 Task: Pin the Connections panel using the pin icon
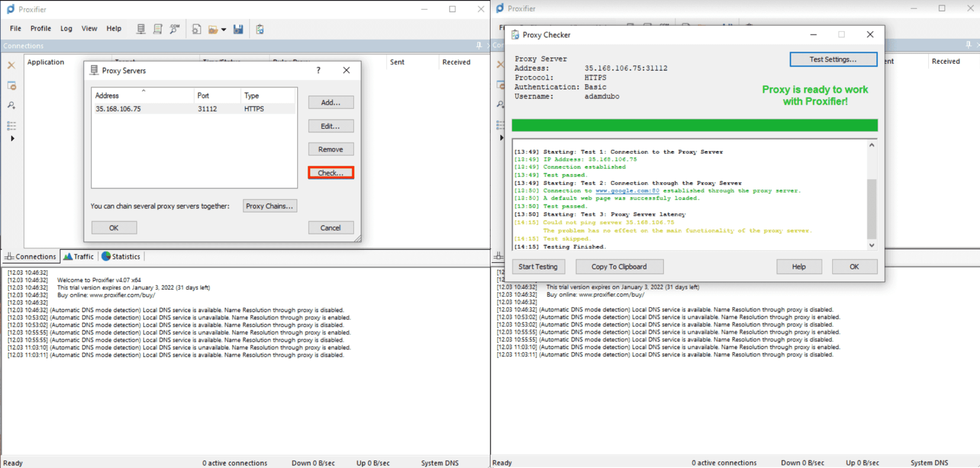click(x=478, y=46)
